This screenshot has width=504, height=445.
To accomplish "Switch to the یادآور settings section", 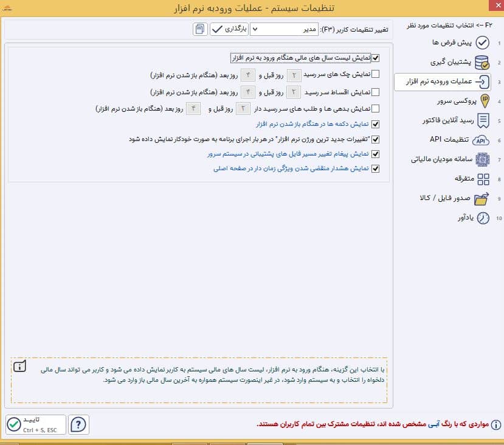I will coord(474,218).
